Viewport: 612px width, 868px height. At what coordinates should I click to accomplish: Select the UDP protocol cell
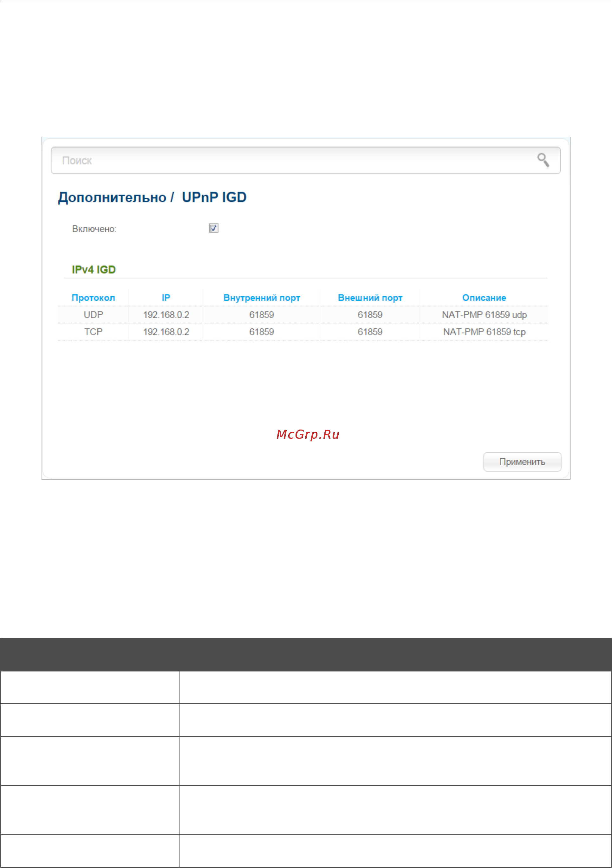[93, 314]
